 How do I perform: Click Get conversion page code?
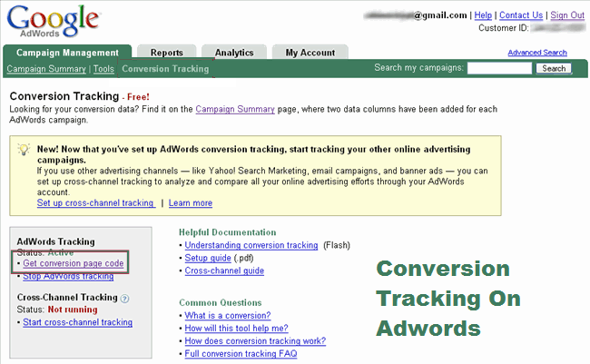point(74,263)
